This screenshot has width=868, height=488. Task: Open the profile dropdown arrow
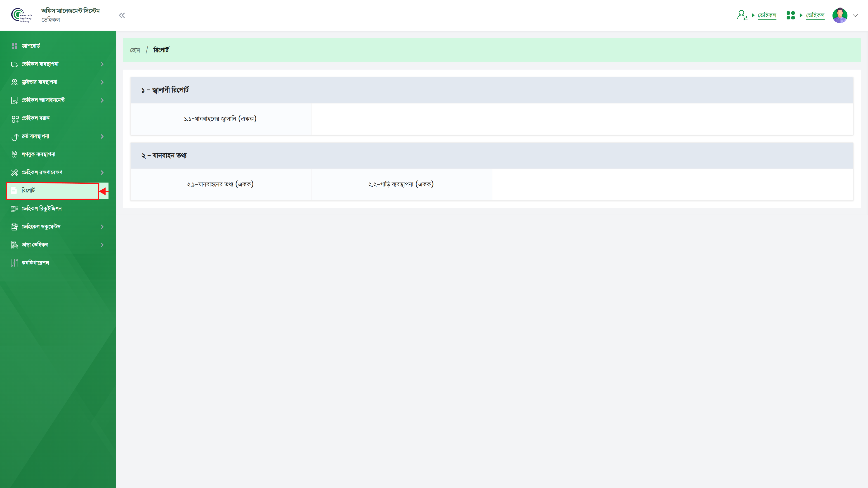855,16
